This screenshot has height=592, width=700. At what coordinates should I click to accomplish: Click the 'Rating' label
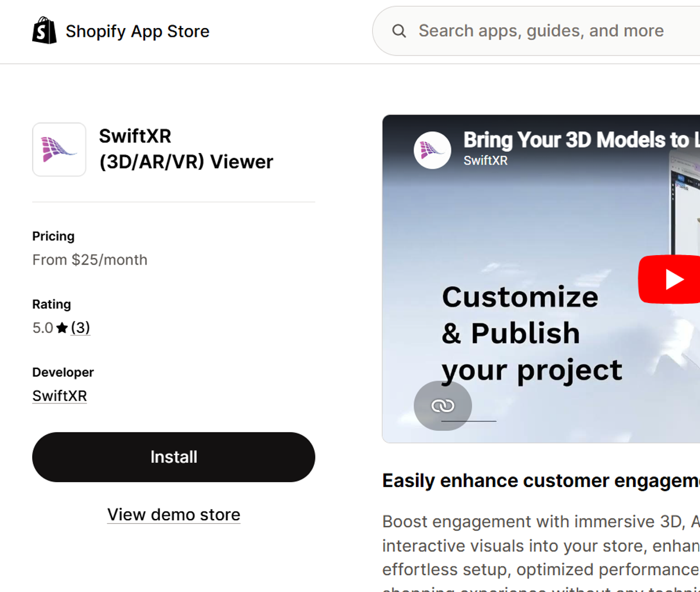coord(51,304)
